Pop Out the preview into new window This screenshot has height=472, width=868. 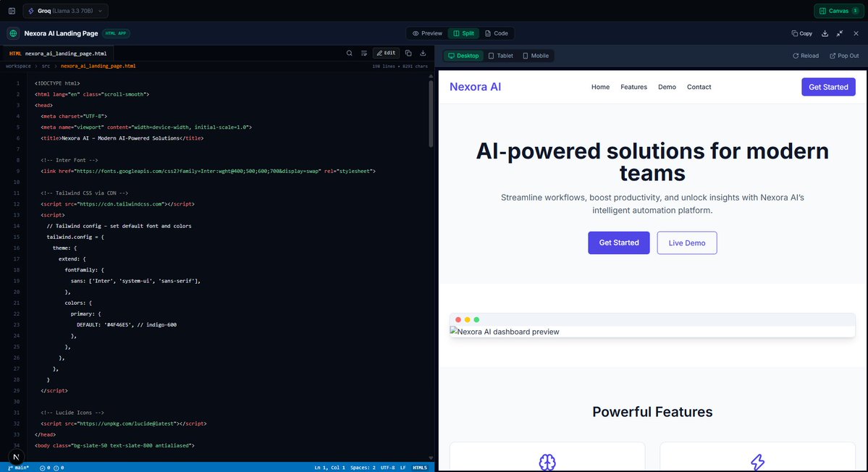pos(844,55)
